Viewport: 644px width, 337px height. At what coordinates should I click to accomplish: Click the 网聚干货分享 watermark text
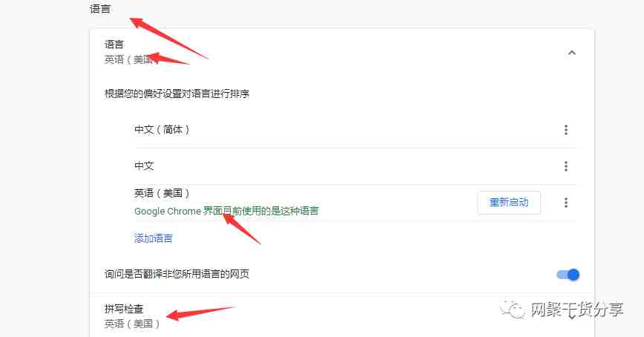[x=577, y=310]
